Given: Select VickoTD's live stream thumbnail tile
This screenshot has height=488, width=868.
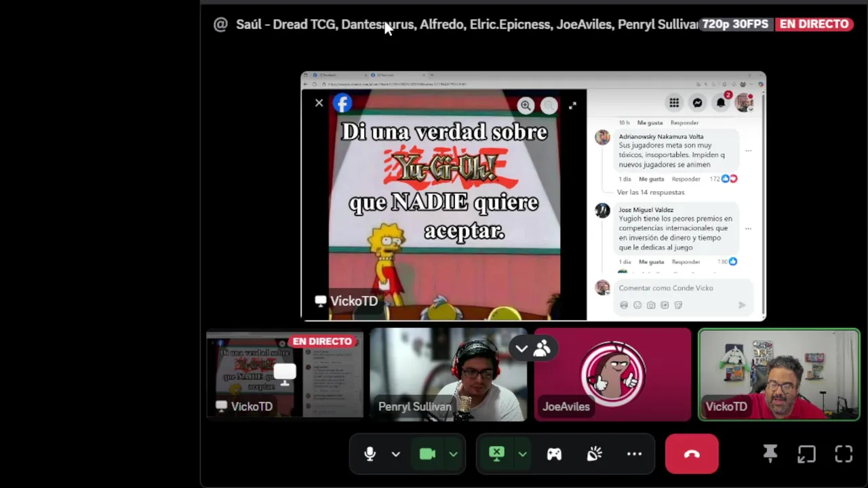Looking at the screenshot, I should (285, 375).
